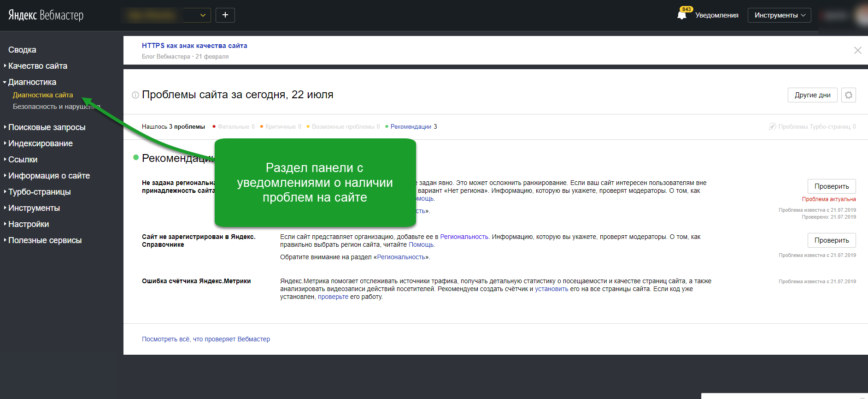
Task: Click the Другие дни button
Action: [812, 95]
